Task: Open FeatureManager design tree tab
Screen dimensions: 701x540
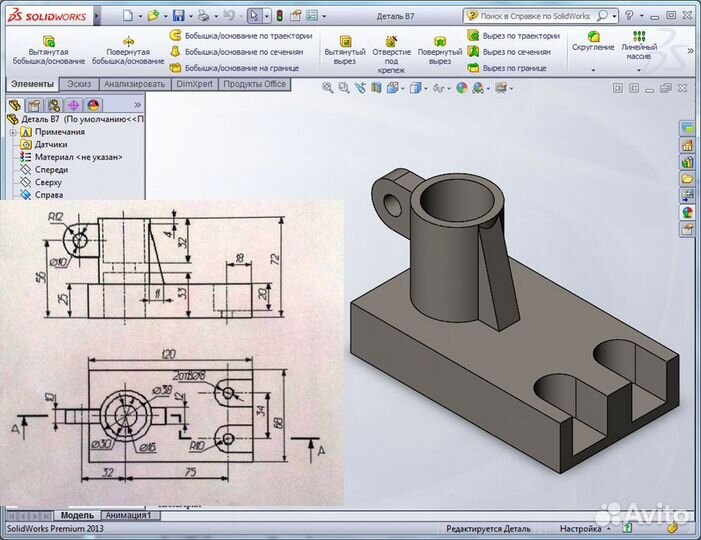Action: [15, 105]
